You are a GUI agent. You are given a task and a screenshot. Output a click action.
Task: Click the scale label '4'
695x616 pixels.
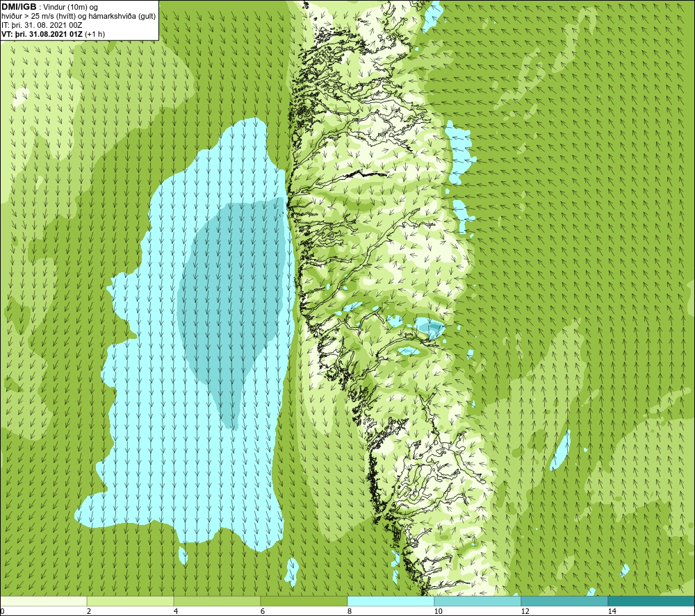tap(176, 612)
